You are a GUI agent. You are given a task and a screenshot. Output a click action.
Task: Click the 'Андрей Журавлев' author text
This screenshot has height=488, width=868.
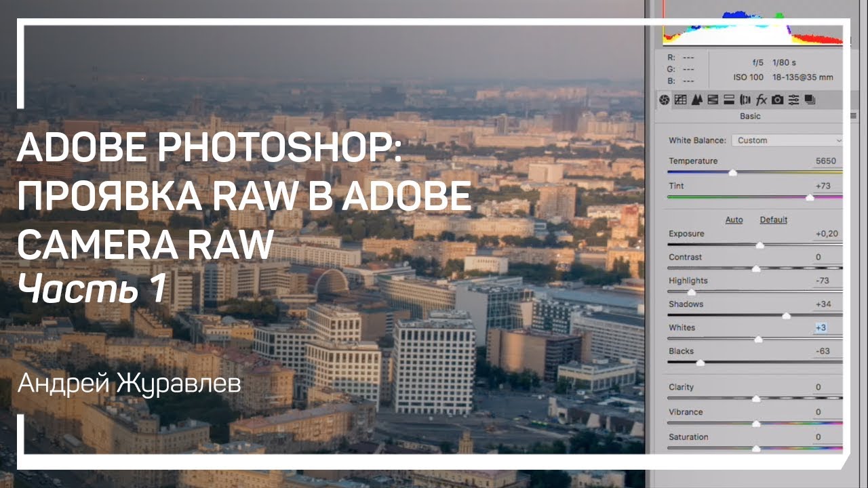pyautogui.click(x=130, y=384)
